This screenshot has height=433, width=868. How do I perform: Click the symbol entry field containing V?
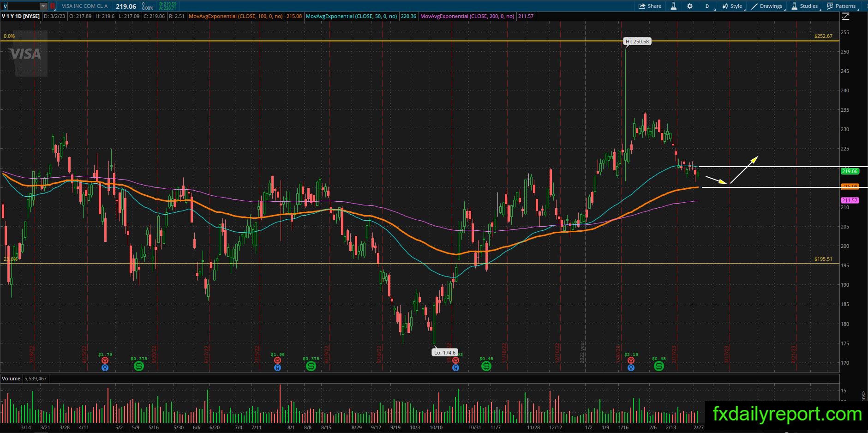[x=20, y=6]
